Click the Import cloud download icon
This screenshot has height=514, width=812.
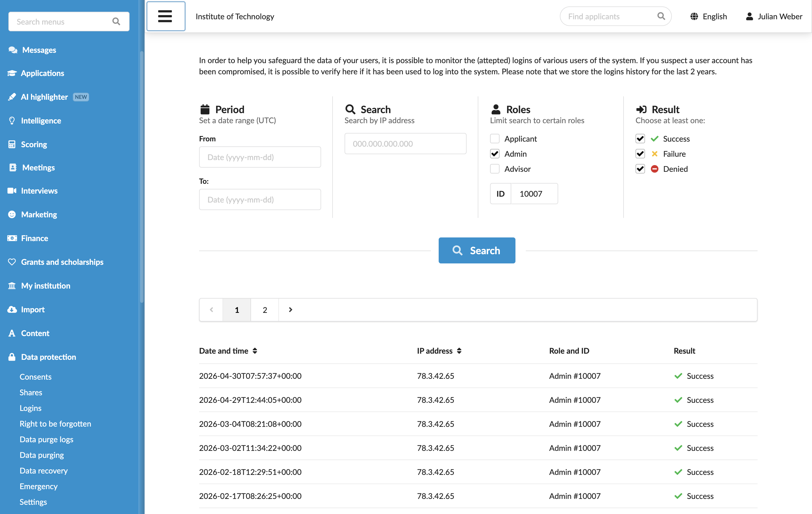[x=12, y=309]
